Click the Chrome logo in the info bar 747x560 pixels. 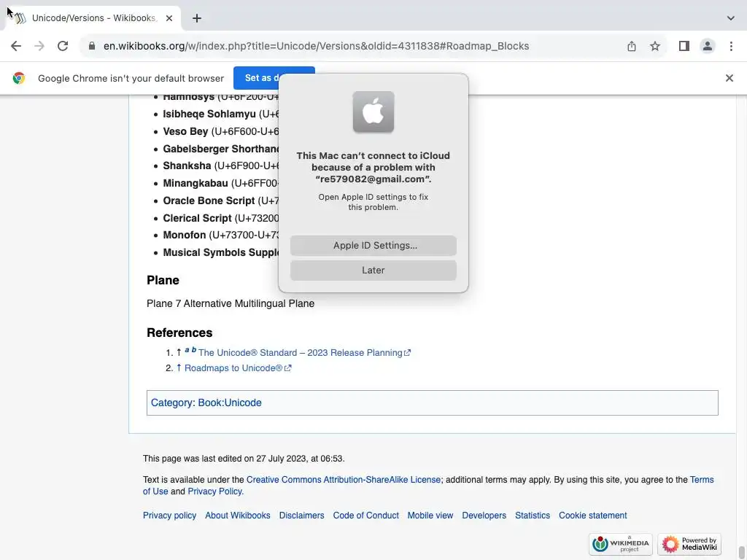tap(18, 78)
